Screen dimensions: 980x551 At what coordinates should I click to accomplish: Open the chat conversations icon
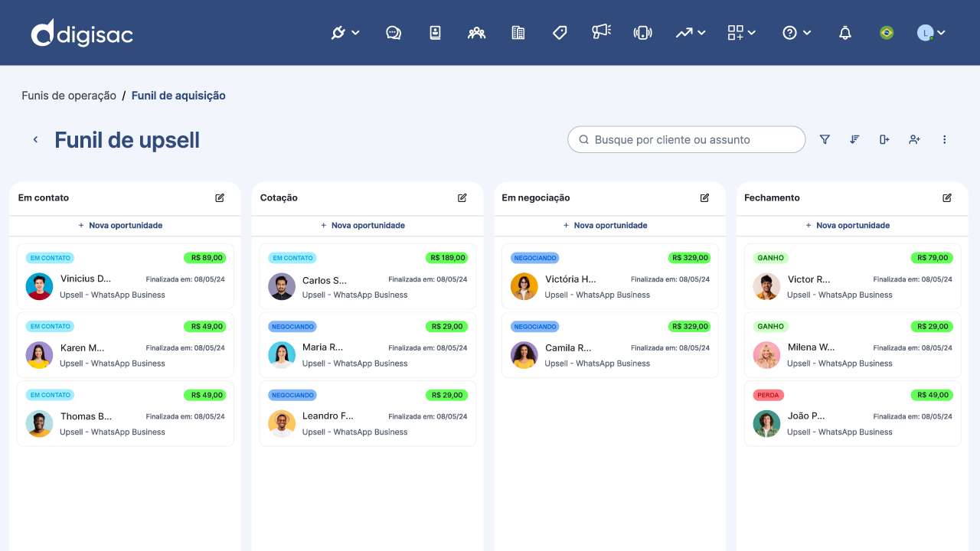[394, 33]
